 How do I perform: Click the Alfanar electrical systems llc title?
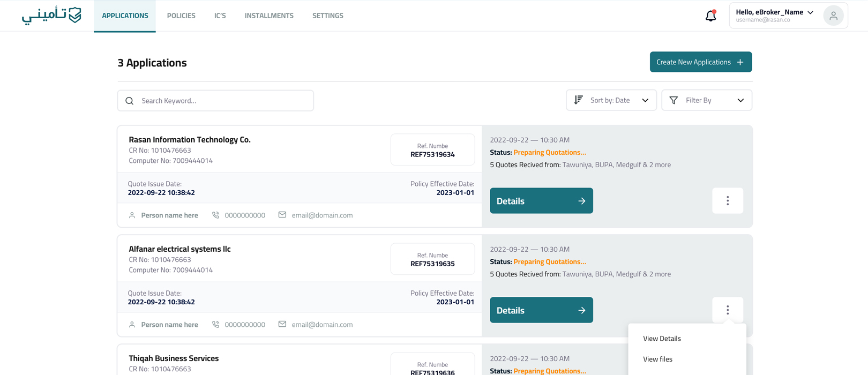click(x=179, y=249)
